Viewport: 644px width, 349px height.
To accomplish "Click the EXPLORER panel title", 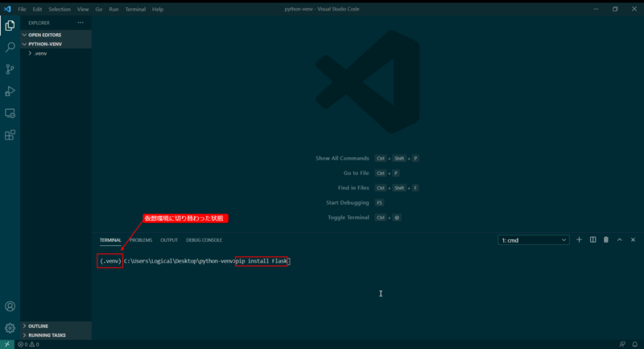I will (39, 23).
